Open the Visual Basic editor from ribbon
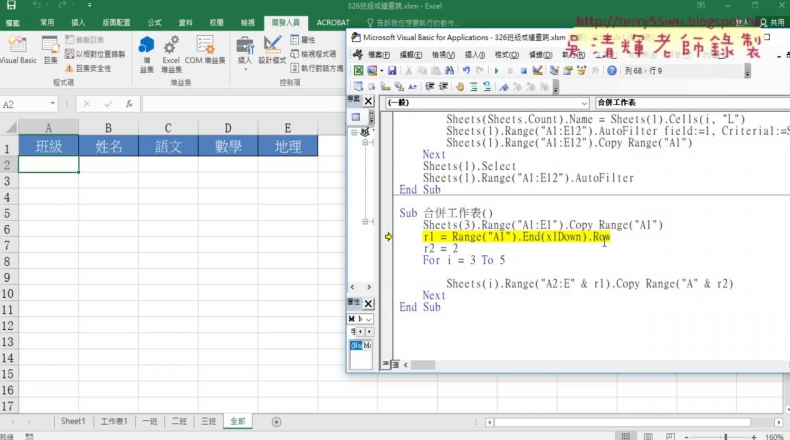 (x=18, y=50)
